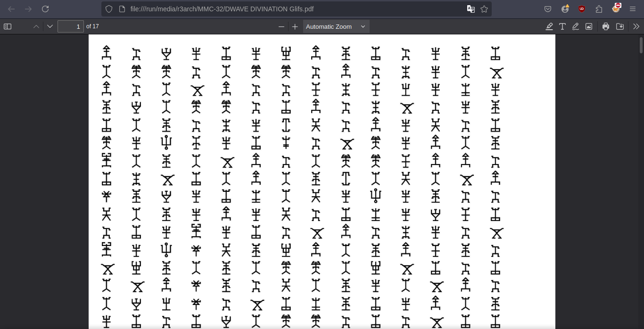Open the Extensions puzzle menu
This screenshot has height=329, width=644.
[x=599, y=9]
